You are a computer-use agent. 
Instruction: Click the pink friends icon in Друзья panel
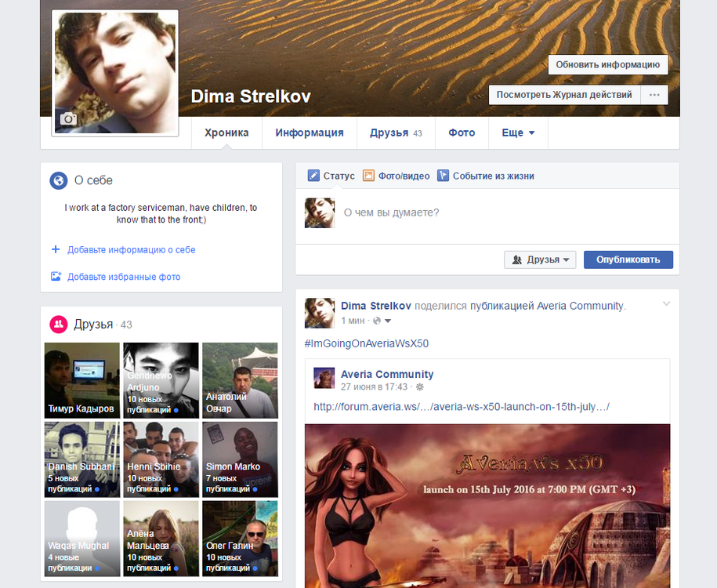pos(58,325)
